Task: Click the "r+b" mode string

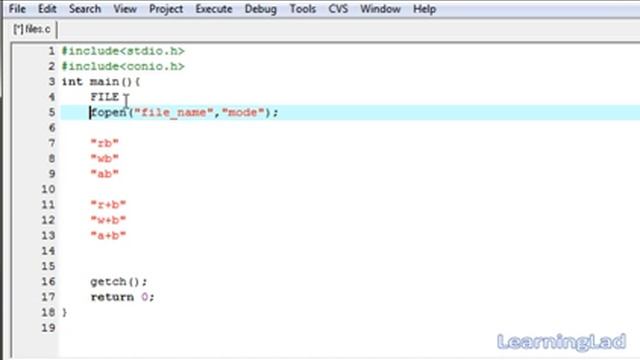Action: 108,204
